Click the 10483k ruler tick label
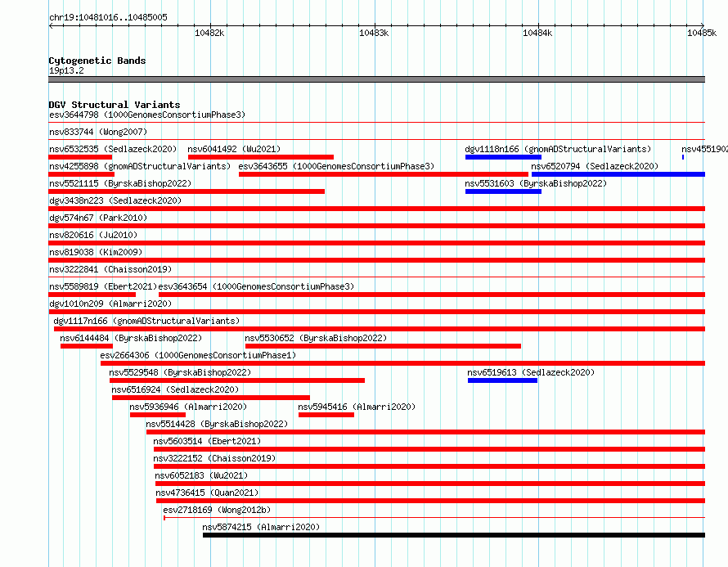This screenshot has height=567, width=728. [x=374, y=33]
